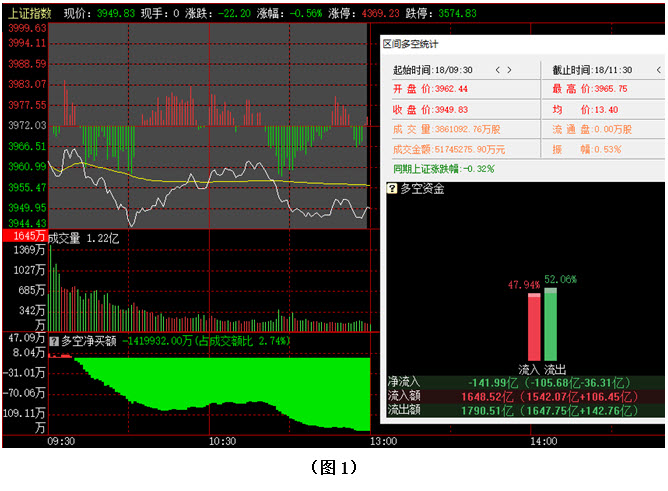
Task: Click the 区间多空统计 panel title
Action: (x=411, y=44)
